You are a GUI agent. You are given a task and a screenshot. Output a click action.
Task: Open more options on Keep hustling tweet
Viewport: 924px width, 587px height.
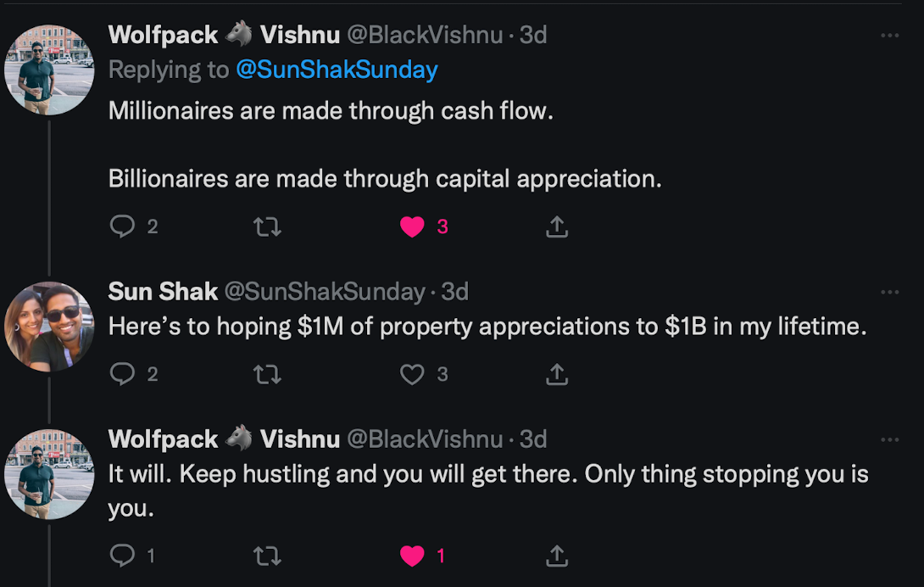(889, 439)
